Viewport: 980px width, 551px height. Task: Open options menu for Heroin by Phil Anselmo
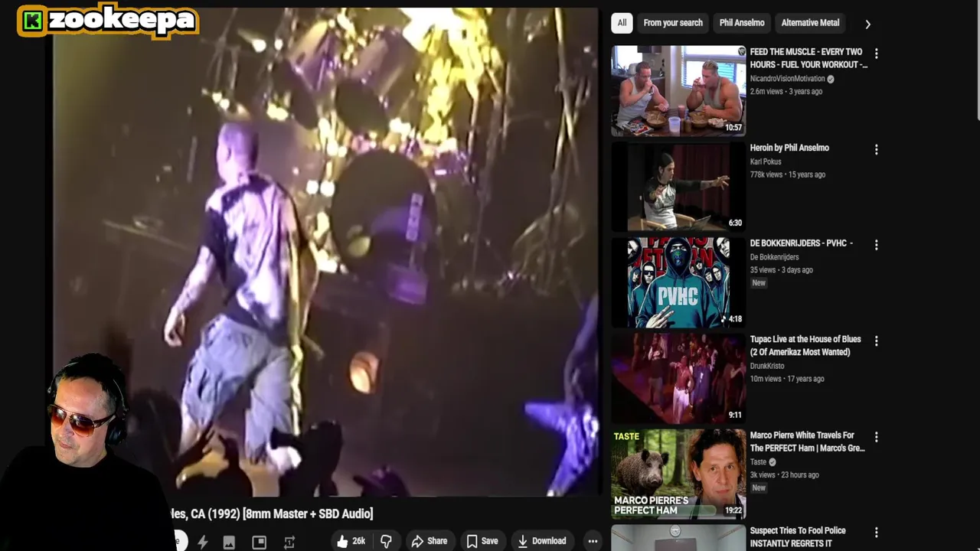(x=876, y=149)
